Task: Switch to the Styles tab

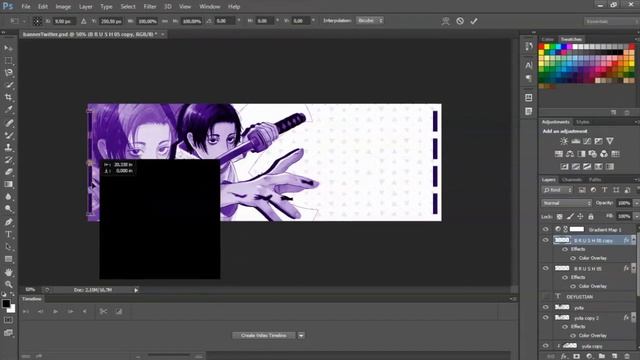Action: 582,122
